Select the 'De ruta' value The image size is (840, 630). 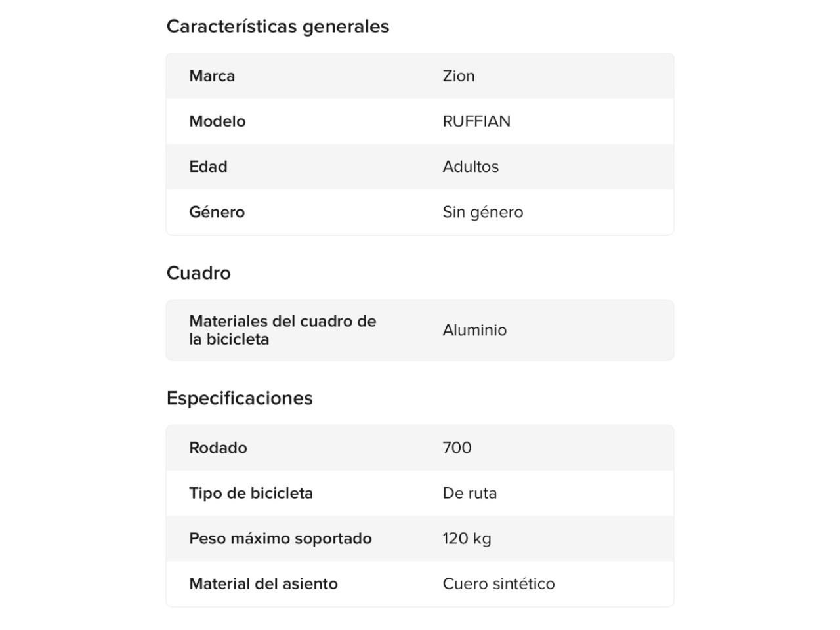[470, 493]
